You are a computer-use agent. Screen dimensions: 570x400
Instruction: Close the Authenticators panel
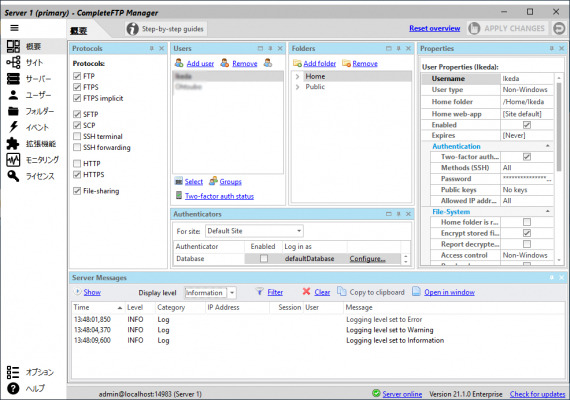(408, 214)
